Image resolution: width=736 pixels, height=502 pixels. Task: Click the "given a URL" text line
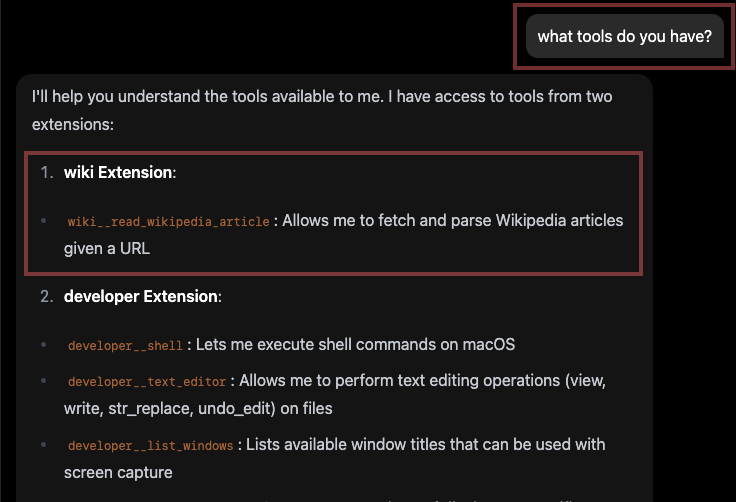click(x=107, y=248)
